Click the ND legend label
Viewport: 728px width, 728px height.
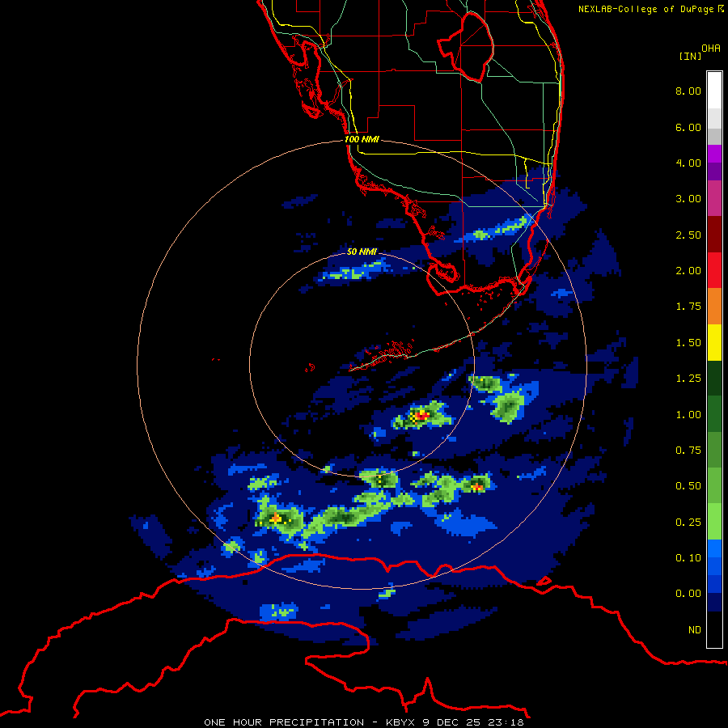(x=695, y=630)
